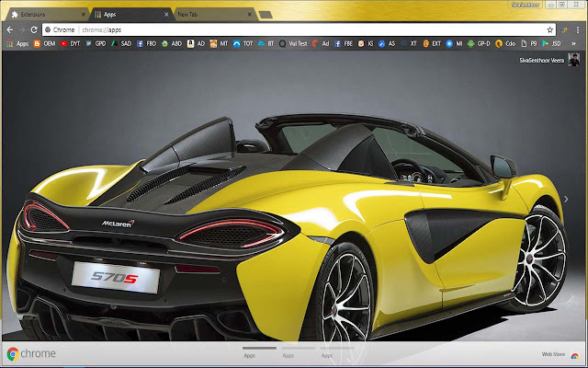588x368 pixels.
Task: Open a new tab with the tab-strip button
Action: [x=266, y=15]
